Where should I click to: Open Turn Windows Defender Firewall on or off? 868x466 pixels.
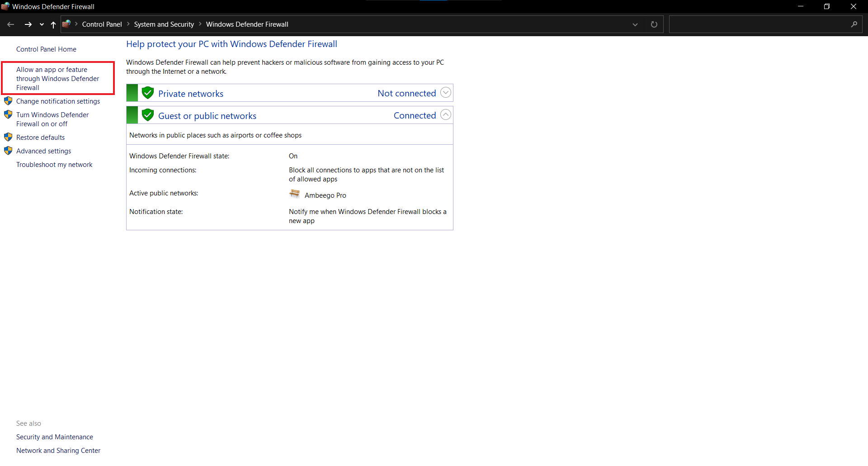52,119
